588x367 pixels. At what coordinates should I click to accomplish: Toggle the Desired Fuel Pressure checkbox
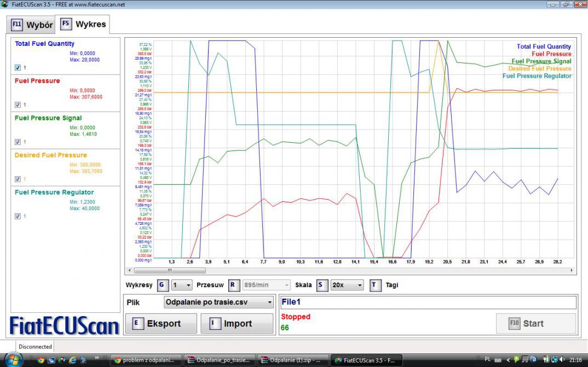point(18,179)
